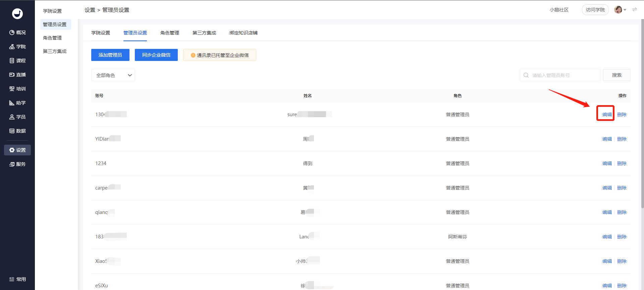This screenshot has height=290, width=644.
Task: Open the 数据 data sidebar item
Action: (x=17, y=131)
